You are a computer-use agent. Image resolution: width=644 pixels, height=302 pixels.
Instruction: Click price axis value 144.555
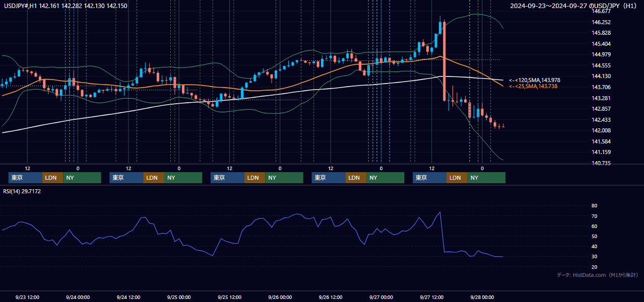pyautogui.click(x=602, y=65)
